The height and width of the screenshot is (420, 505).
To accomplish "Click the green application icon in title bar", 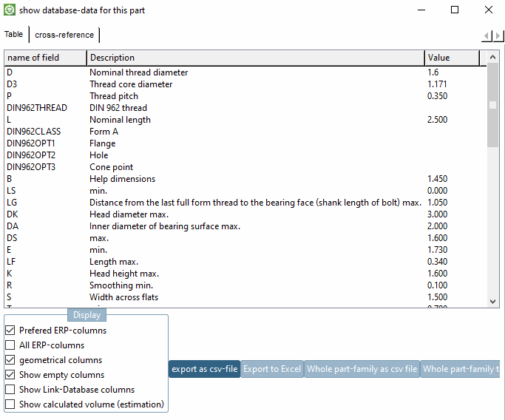I will pyautogui.click(x=10, y=10).
